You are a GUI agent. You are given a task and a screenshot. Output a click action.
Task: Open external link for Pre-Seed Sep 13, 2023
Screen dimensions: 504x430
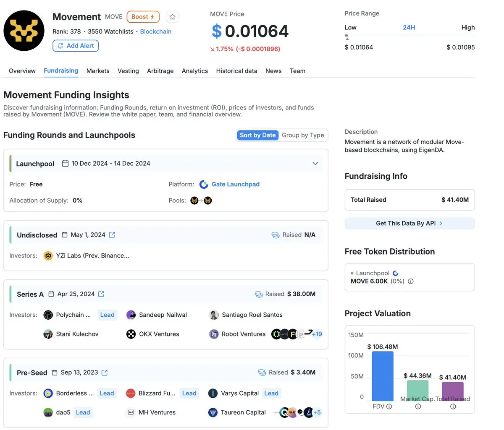tap(105, 373)
